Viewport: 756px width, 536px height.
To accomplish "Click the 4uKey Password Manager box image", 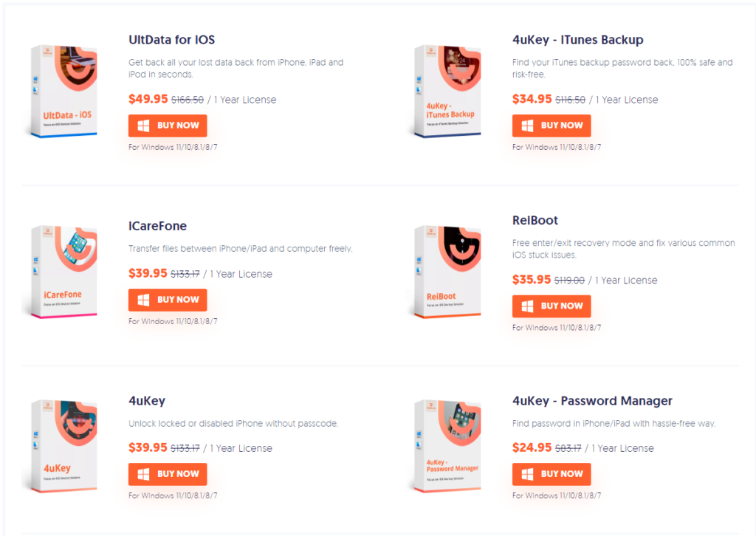I will coord(448,446).
